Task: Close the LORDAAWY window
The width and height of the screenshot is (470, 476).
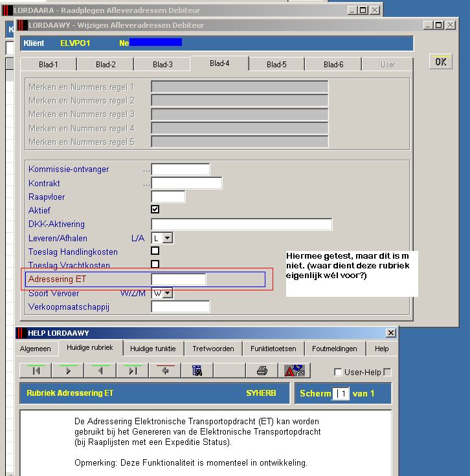Action: (x=450, y=25)
